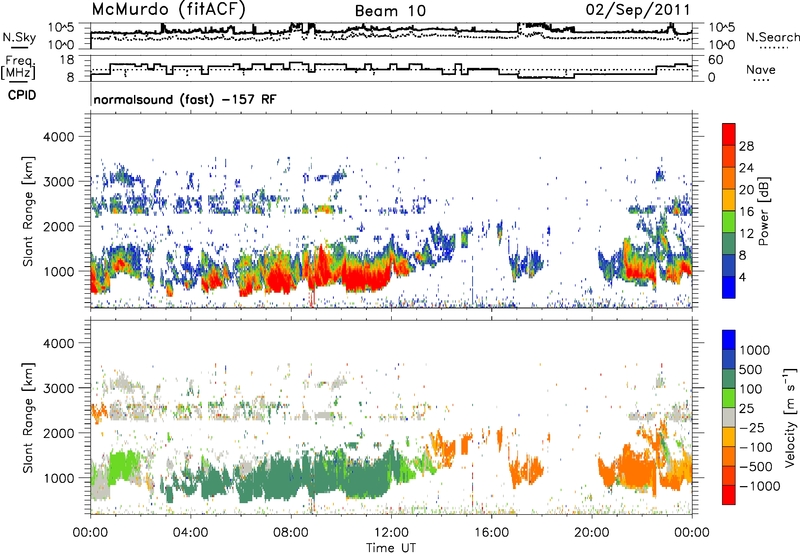
Task: Click the 'N.Sky' legend label
Action: coord(19,37)
